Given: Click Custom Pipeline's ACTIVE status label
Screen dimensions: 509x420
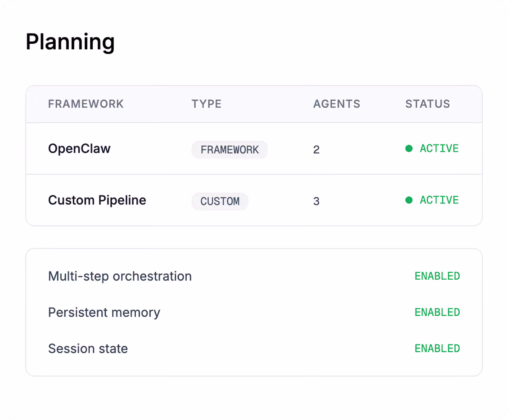Looking at the screenshot, I should [439, 200].
